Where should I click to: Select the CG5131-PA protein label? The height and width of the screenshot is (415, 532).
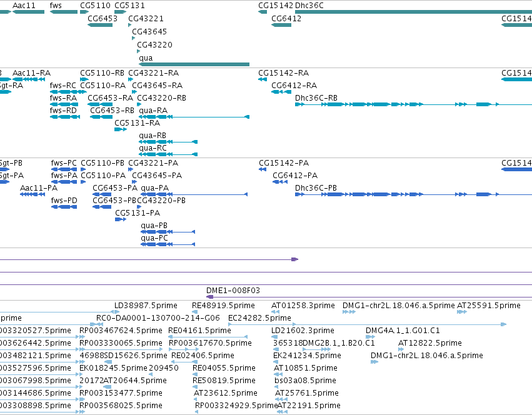[138, 214]
